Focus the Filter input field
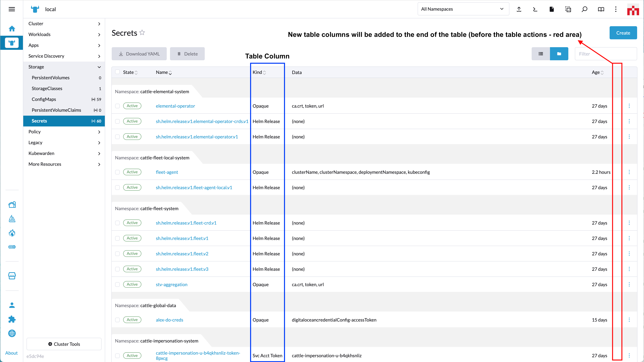 click(x=606, y=54)
